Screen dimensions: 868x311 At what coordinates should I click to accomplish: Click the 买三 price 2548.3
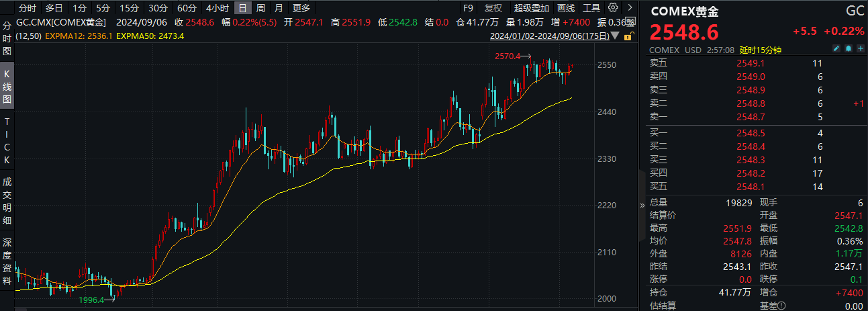(751, 160)
